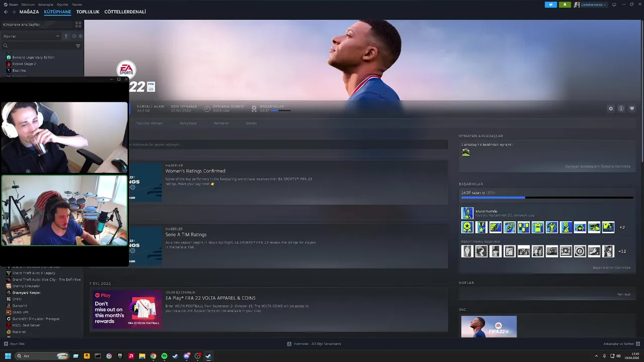Click Yeni Not to add note
The width and height of the screenshot is (644, 362).
pyautogui.click(x=623, y=294)
